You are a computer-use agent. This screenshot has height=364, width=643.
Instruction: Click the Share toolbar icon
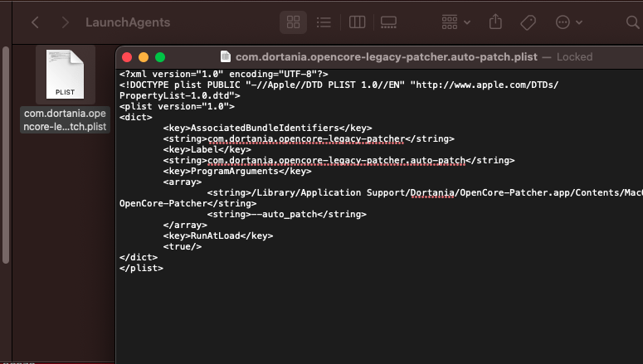pyautogui.click(x=495, y=22)
